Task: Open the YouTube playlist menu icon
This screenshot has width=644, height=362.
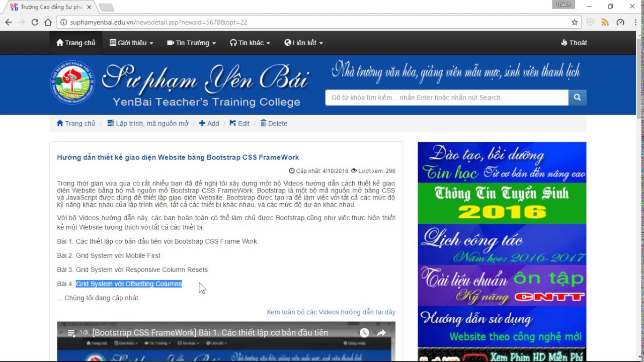Action: click(71, 333)
